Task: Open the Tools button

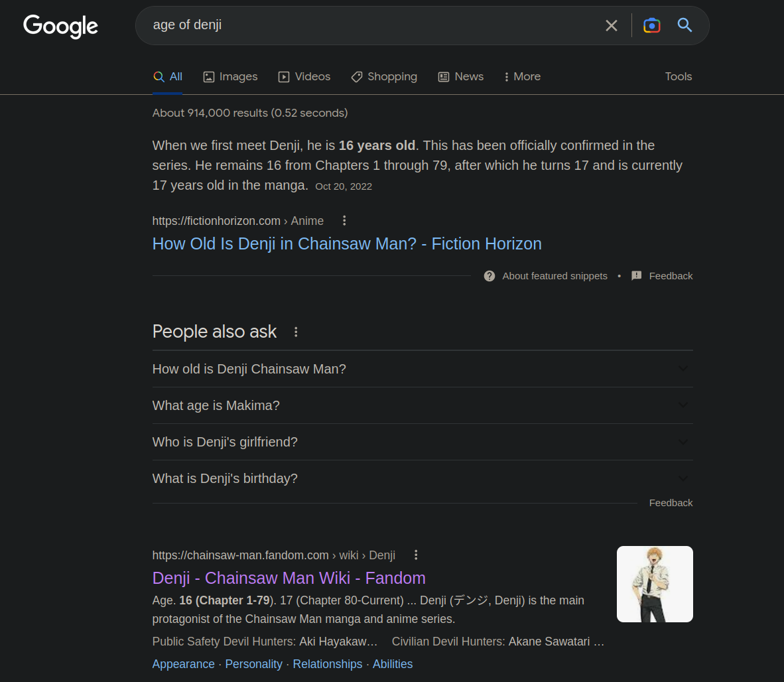Action: pyautogui.click(x=678, y=77)
